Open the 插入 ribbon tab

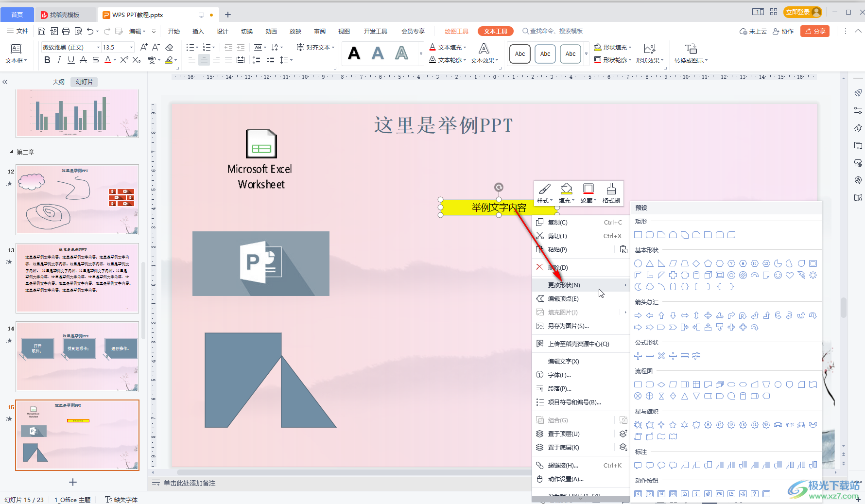[x=198, y=31]
